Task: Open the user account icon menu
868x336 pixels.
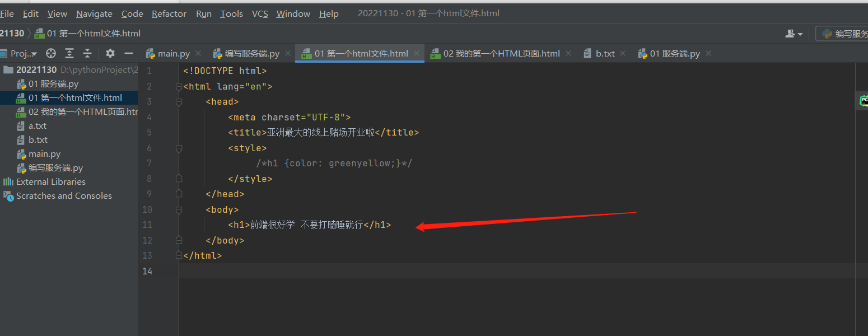Action: click(x=794, y=34)
